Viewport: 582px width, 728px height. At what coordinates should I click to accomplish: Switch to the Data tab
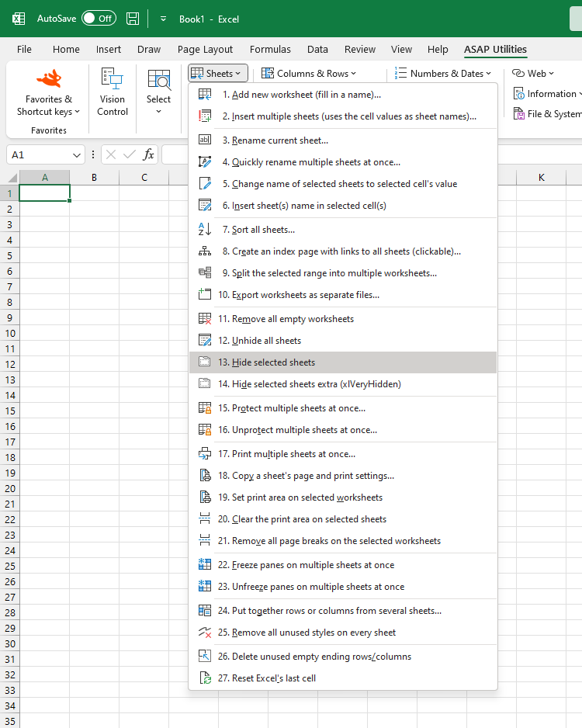(x=317, y=49)
